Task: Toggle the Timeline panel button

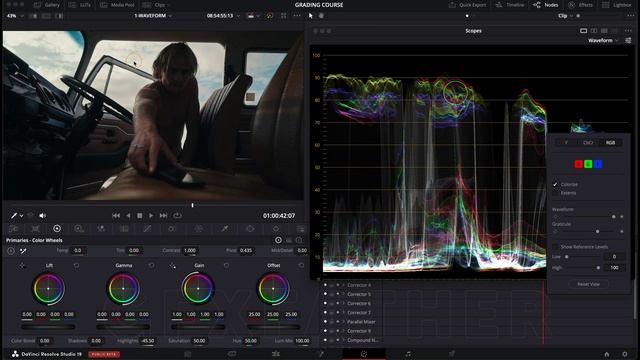Action: [x=510, y=5]
